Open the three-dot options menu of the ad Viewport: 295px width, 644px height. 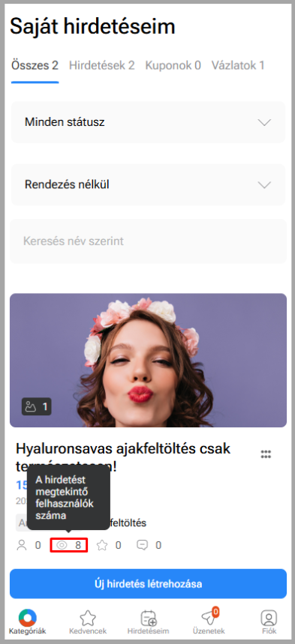click(x=266, y=454)
